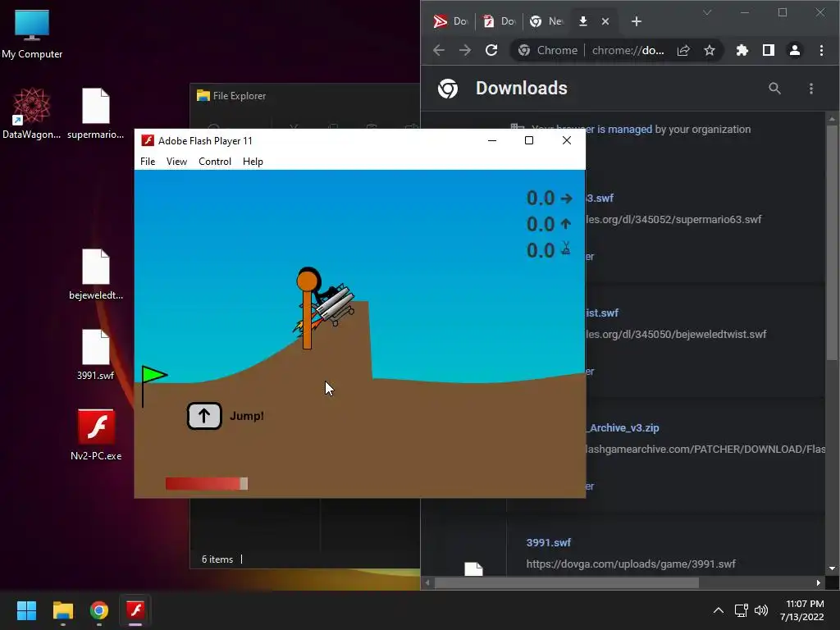Open a new Chrome tab
Image resolution: width=840 pixels, height=630 pixels.
click(x=637, y=21)
